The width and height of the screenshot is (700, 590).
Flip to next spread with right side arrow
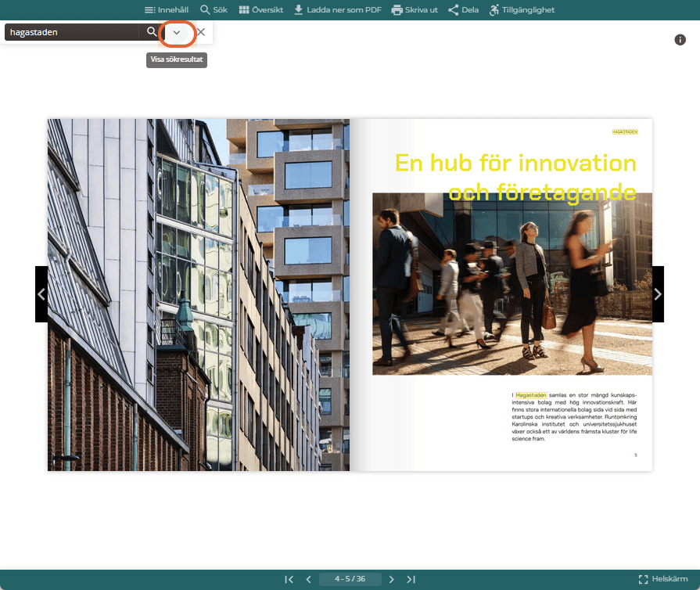coord(658,294)
